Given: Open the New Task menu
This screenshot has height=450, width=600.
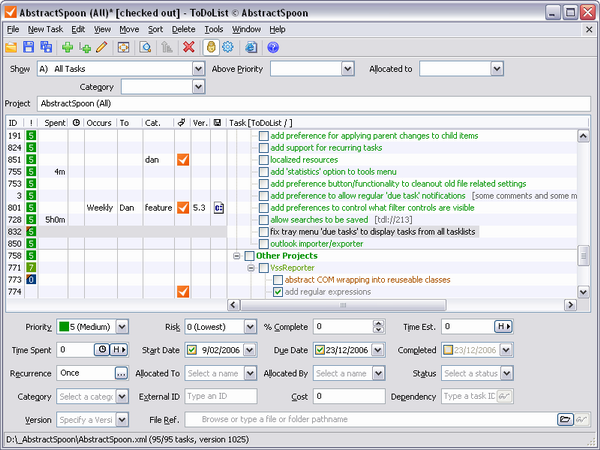Looking at the screenshot, I should point(45,29).
